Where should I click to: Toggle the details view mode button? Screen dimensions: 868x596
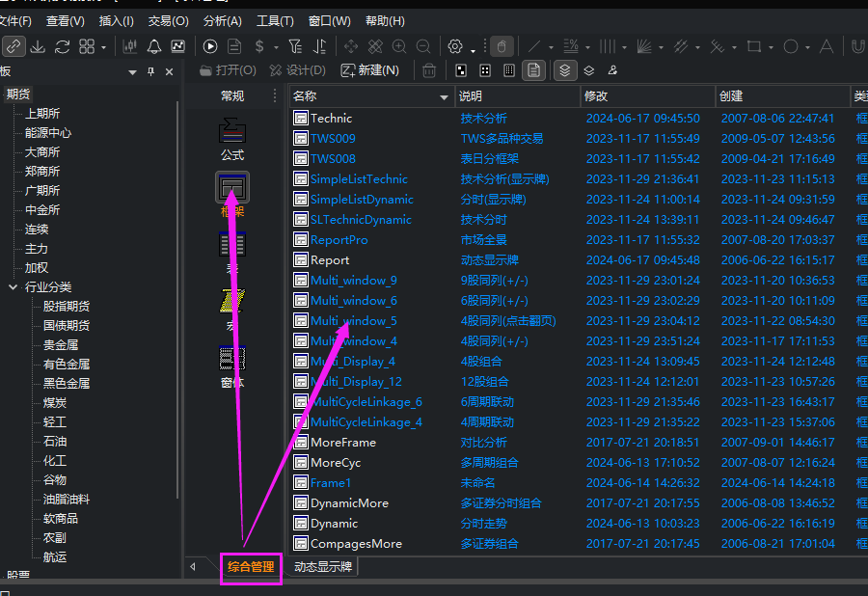click(533, 70)
